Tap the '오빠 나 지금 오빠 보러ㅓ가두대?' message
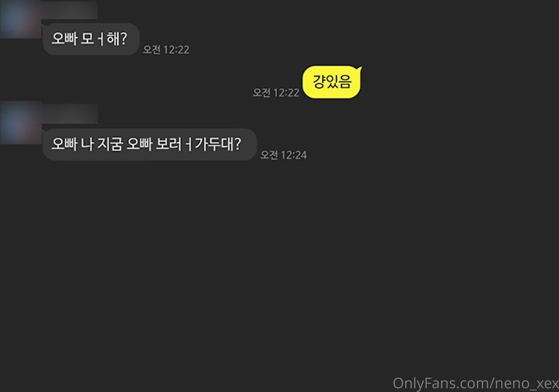This screenshot has width=559, height=392. (x=149, y=144)
